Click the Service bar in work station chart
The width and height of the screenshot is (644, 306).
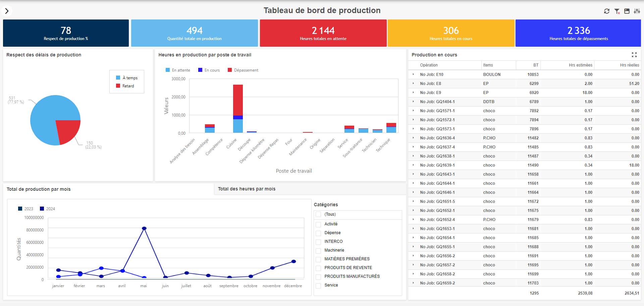[x=349, y=129]
